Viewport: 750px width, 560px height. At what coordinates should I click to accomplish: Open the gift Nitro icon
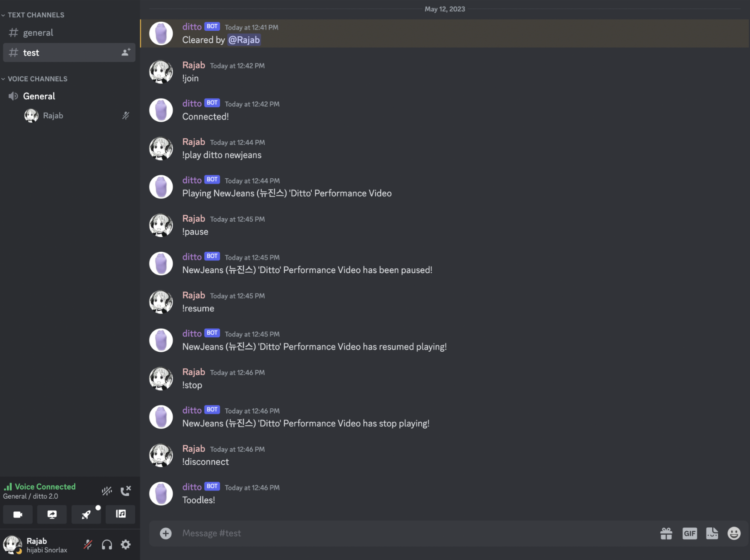(666, 533)
